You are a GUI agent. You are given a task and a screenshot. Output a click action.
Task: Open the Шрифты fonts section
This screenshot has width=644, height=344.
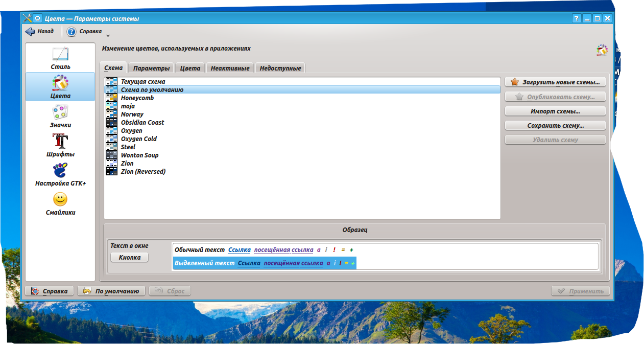tap(60, 145)
